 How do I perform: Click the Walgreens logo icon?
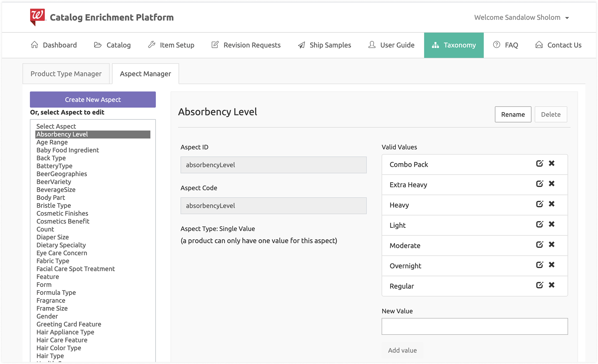(37, 17)
